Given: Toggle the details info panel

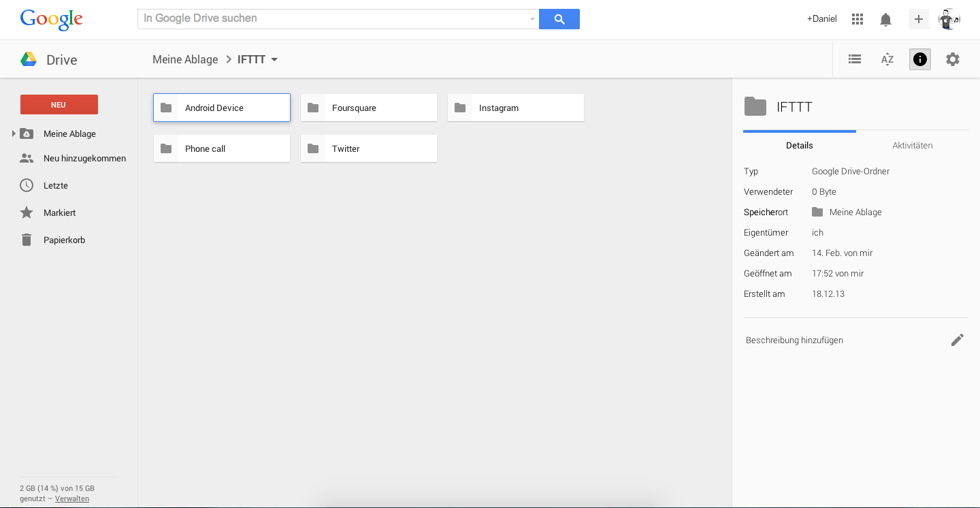Looking at the screenshot, I should click(x=920, y=59).
